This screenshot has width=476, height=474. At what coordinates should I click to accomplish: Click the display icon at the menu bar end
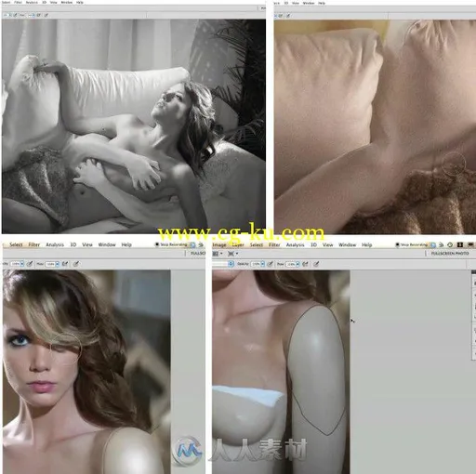click(470, 244)
